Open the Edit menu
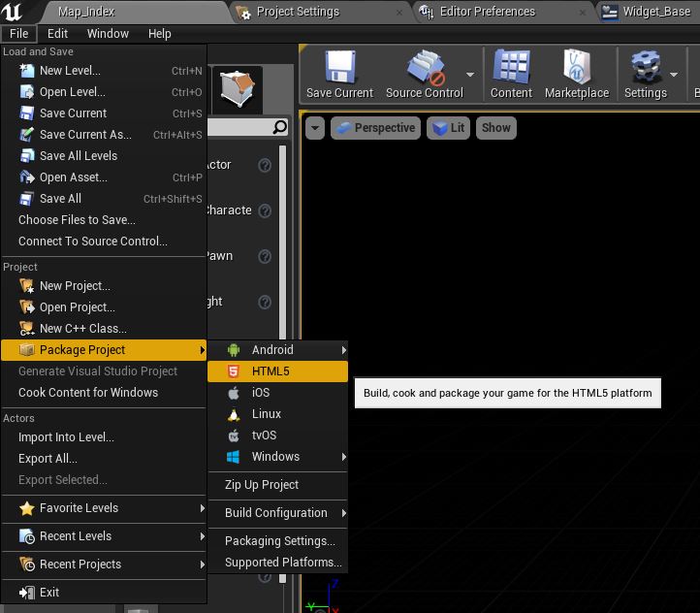This screenshot has width=700, height=613. point(57,34)
